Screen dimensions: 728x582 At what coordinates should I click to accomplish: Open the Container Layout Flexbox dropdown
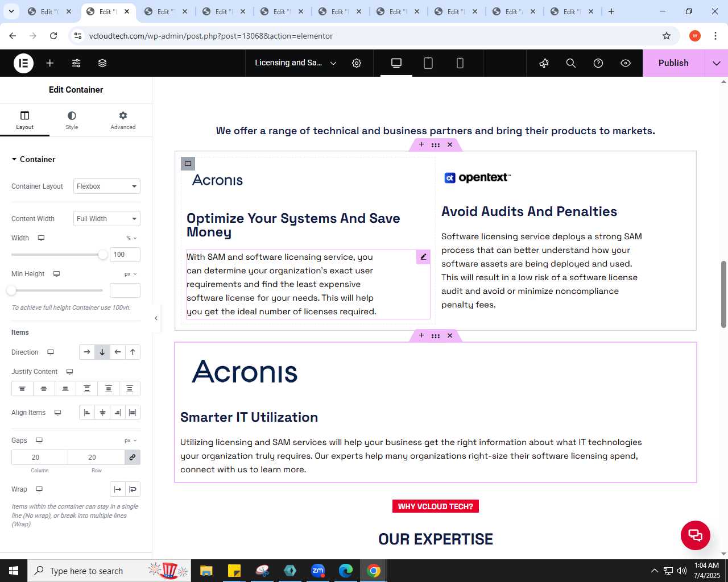point(107,186)
